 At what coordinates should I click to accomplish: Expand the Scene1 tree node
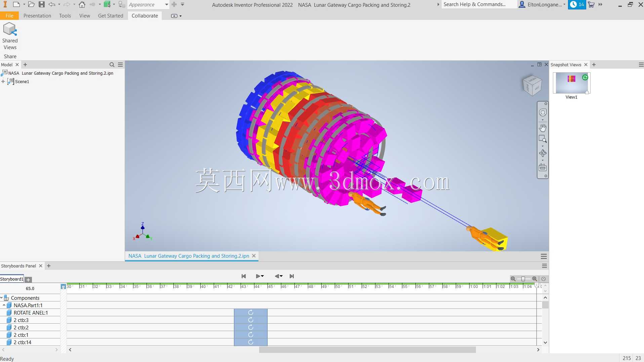(3, 81)
